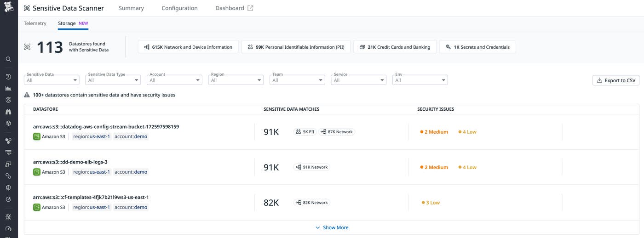The image size is (644, 238).
Task: Filter by 615K Network and Device Information
Action: pos(188,47)
